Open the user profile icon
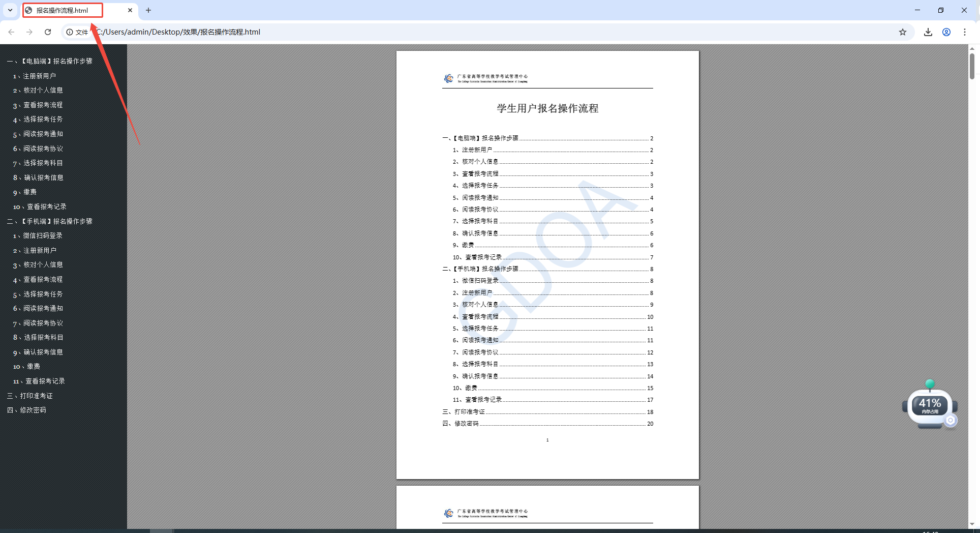This screenshot has height=533, width=980. pyautogui.click(x=946, y=32)
